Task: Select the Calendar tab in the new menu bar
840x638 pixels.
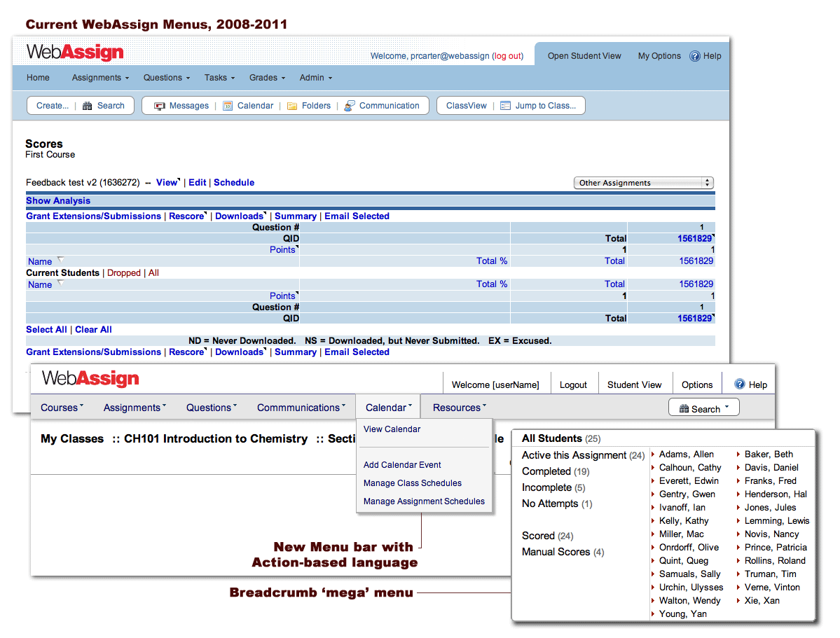Action: coord(389,408)
